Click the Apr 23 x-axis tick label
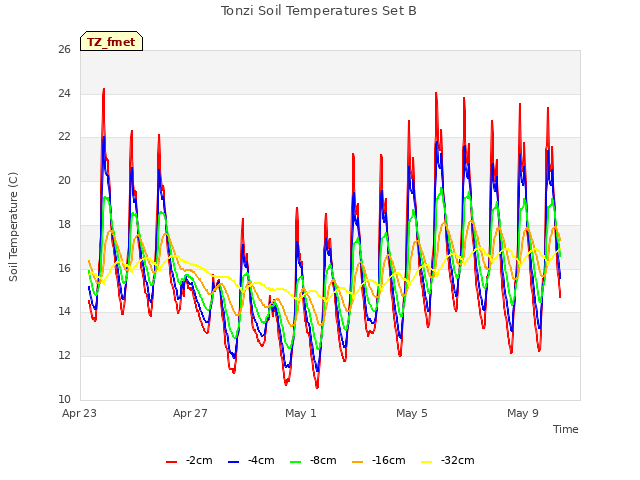 [x=80, y=413]
